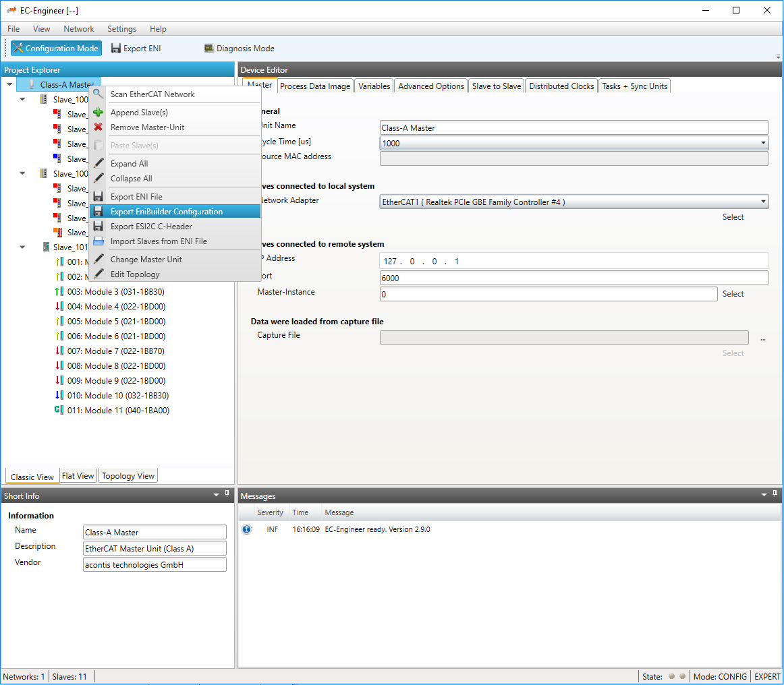784x685 pixels.
Task: Click the Diagnosis Mode toolbar icon
Action: (209, 49)
